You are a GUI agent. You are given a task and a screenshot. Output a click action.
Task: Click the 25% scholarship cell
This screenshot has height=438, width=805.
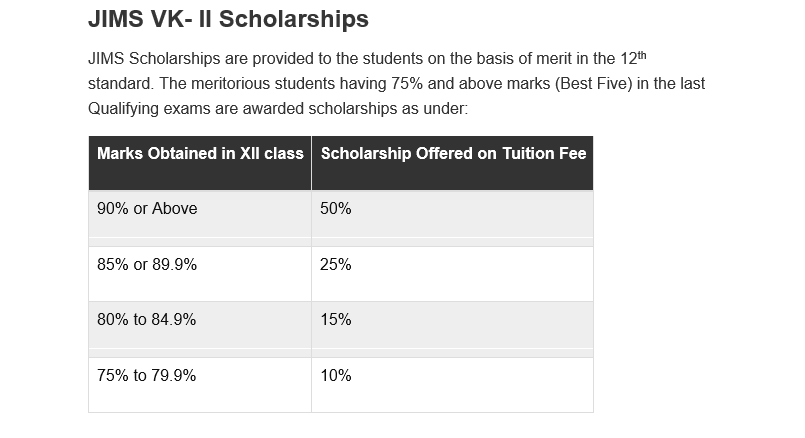[x=336, y=265]
